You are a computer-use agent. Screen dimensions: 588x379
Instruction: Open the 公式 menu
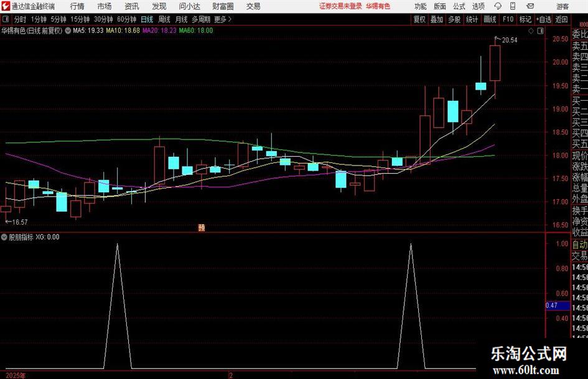coord(459,6)
